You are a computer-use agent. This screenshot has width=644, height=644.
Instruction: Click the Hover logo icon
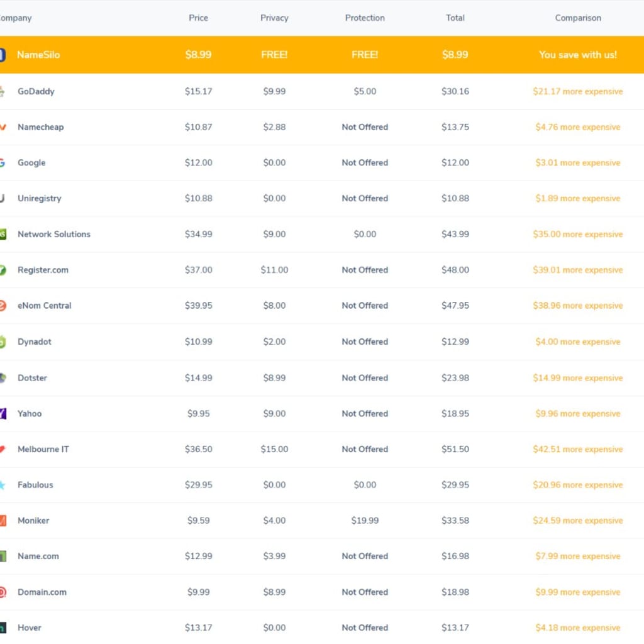click(3, 628)
